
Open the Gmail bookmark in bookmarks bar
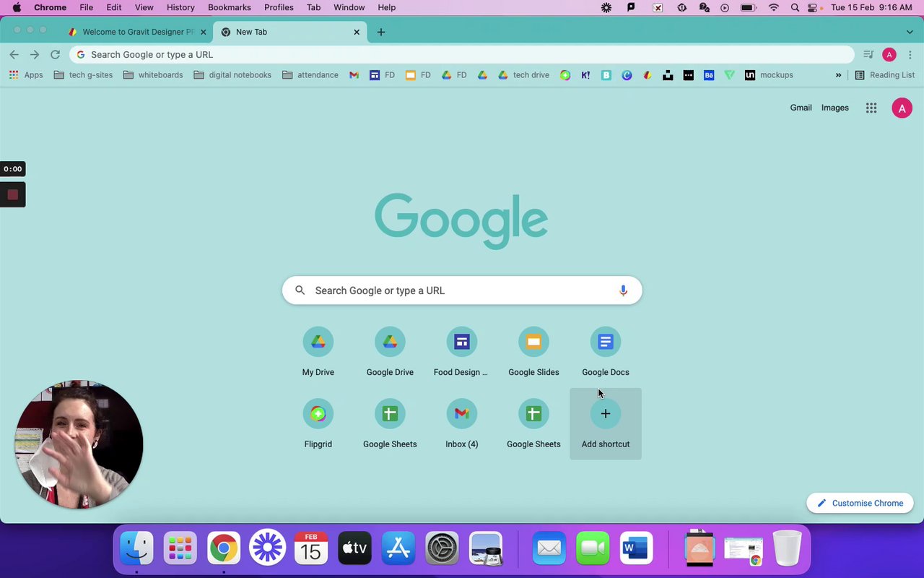(x=354, y=75)
